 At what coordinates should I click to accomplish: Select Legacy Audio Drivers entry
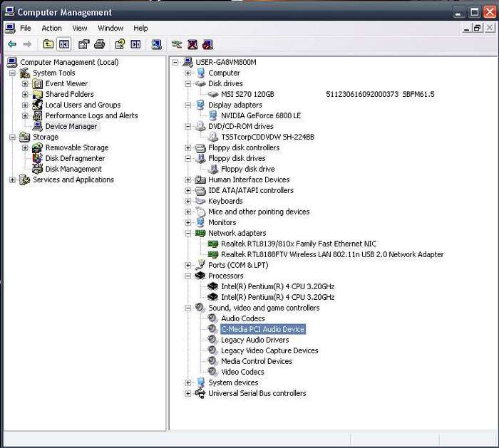(255, 340)
